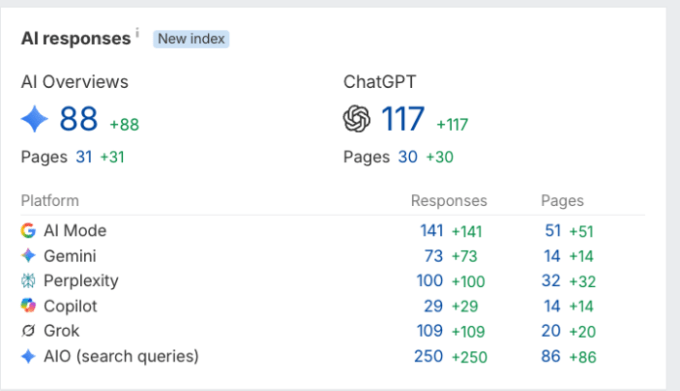Open info tooltip next to AI responses
The height and width of the screenshot is (391, 680).
coord(137,33)
